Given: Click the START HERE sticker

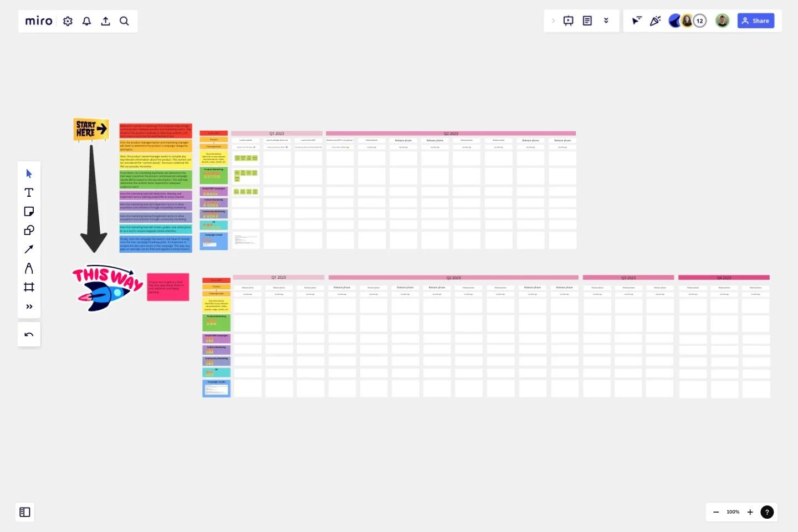Looking at the screenshot, I should coord(90,129).
